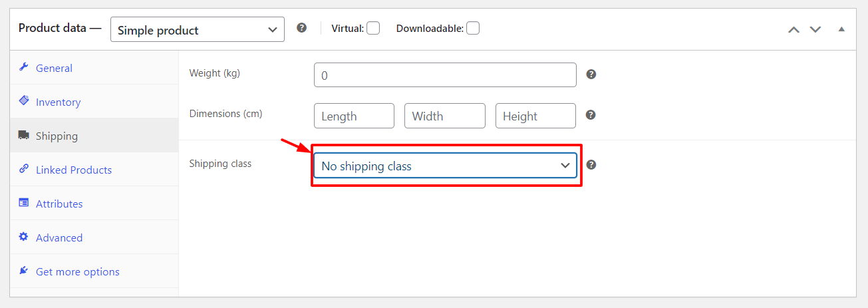Screen dimensions: 868x308
Task: Move Product data panel up
Action: pyautogui.click(x=794, y=29)
